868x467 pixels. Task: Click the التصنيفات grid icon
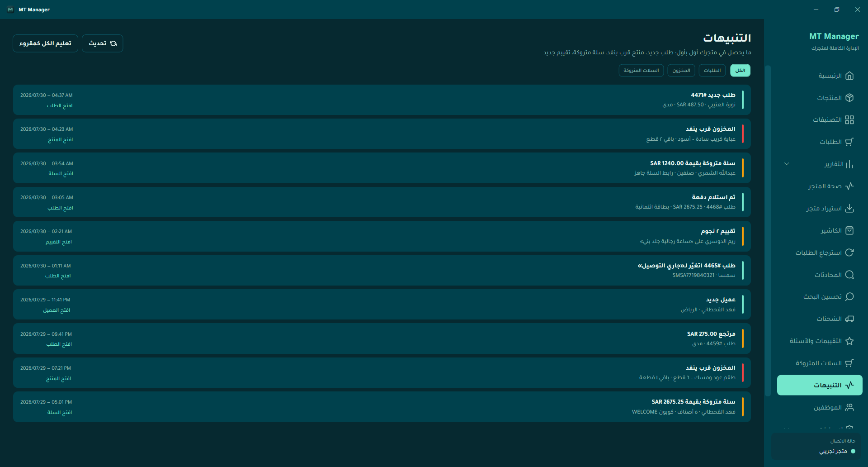tap(849, 120)
